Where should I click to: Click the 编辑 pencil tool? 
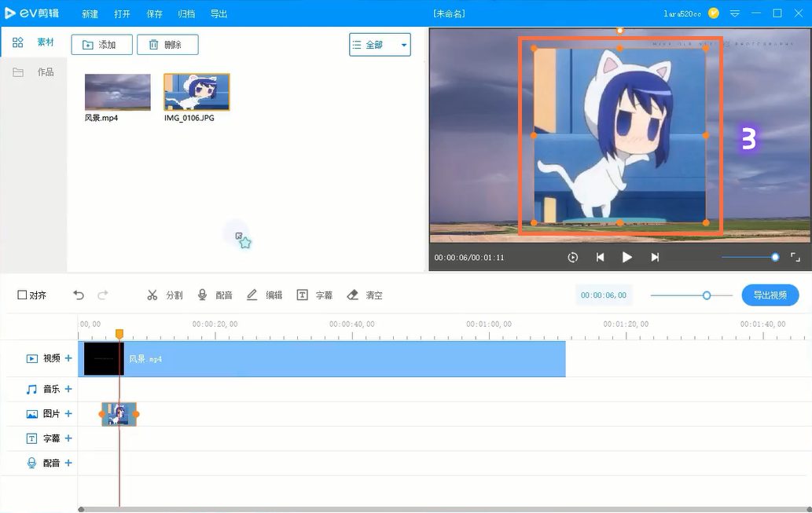click(x=265, y=295)
